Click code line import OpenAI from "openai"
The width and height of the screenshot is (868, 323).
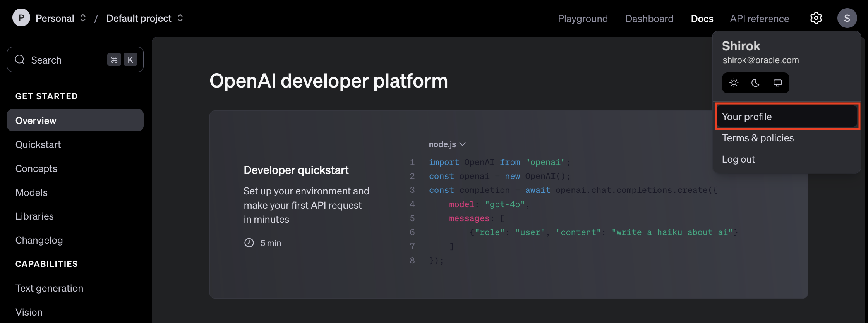tap(499, 162)
